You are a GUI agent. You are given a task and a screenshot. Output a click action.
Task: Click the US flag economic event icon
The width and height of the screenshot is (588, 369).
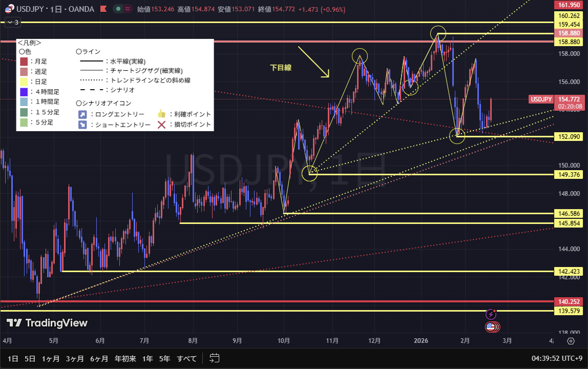coord(491,326)
